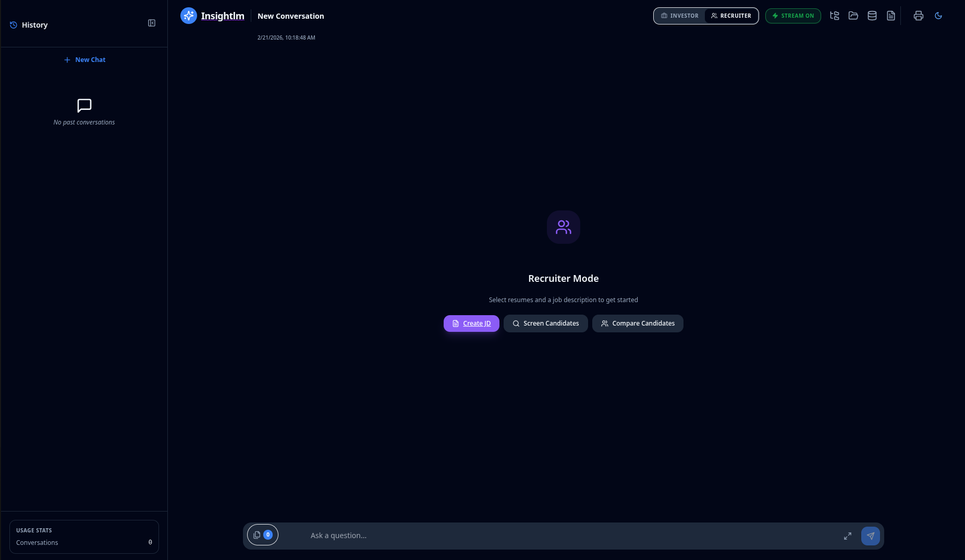Click the Screen Candidates button
Screen dimensions: 965x560
pyautogui.click(x=545, y=323)
